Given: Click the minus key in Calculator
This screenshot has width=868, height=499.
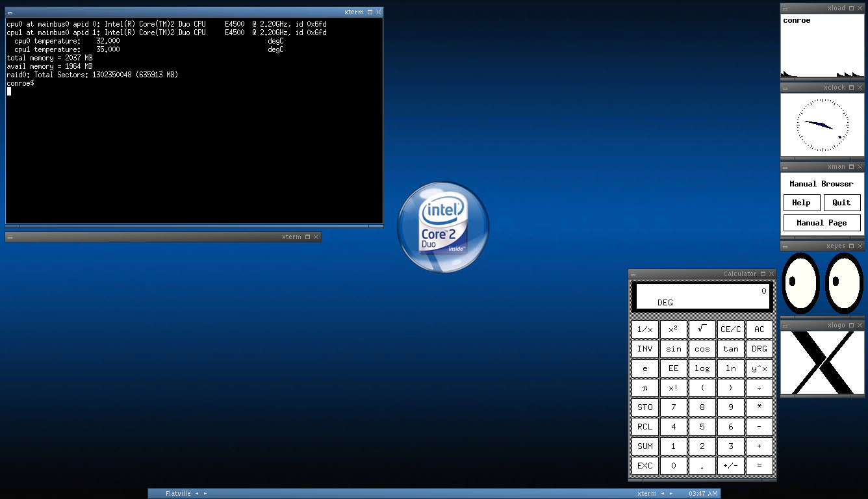Looking at the screenshot, I should click(x=759, y=427).
